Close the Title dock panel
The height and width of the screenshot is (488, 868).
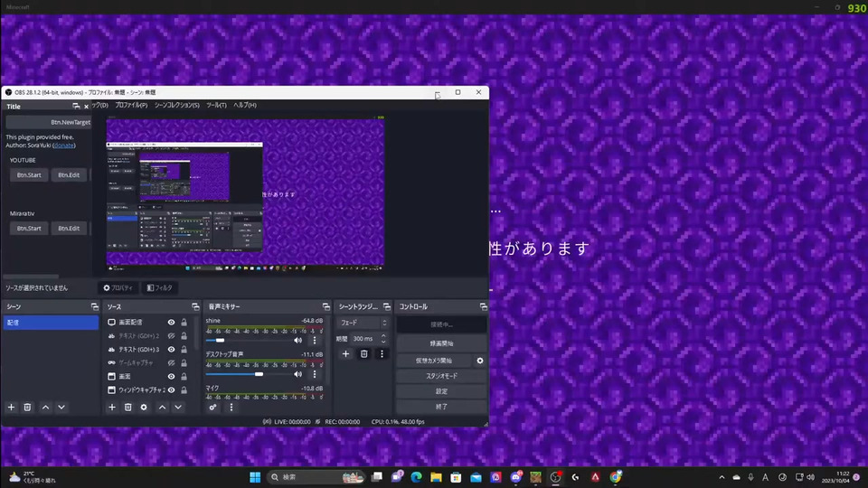(x=87, y=107)
